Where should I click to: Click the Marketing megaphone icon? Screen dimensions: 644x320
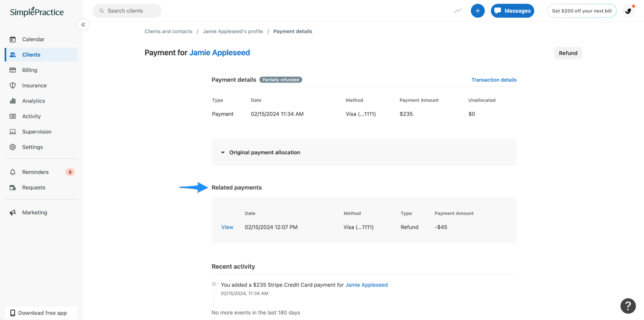click(13, 212)
